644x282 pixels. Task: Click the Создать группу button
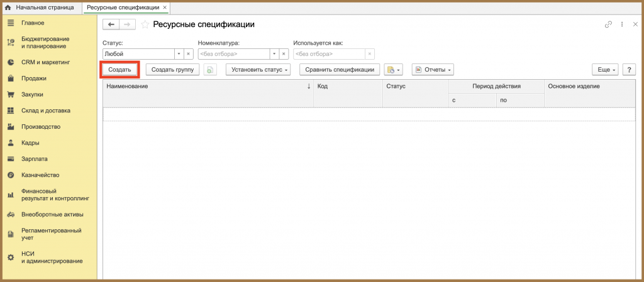pos(172,70)
